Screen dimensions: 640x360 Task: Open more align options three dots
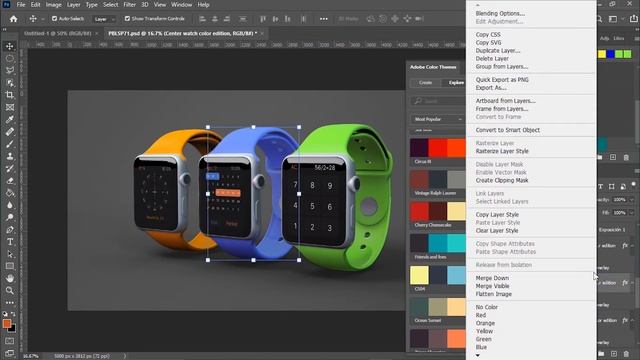point(323,19)
